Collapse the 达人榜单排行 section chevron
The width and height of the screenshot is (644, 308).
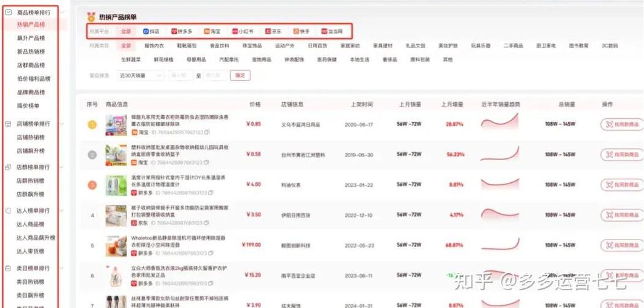pyautogui.click(x=62, y=210)
